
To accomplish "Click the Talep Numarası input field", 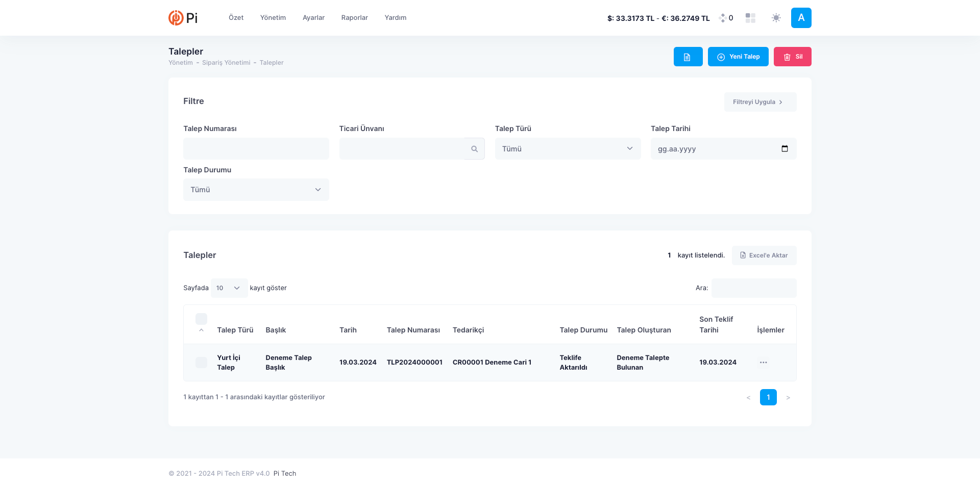I will [x=256, y=149].
